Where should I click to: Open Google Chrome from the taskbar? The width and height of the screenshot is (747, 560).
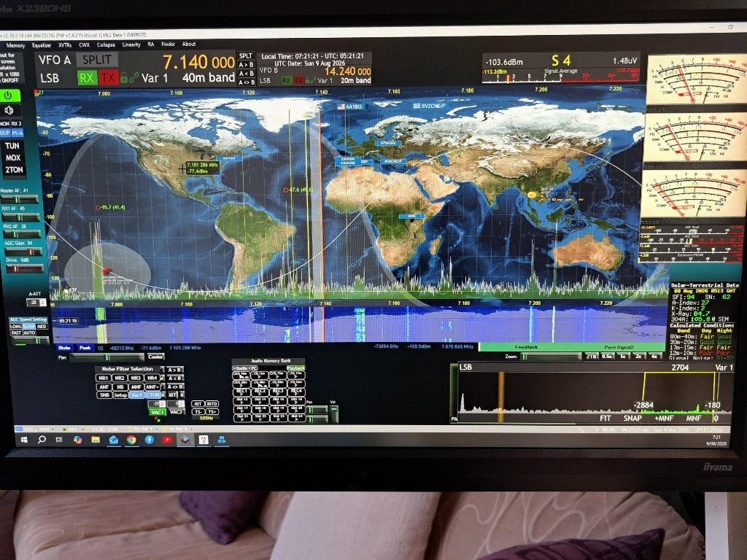pos(131,440)
